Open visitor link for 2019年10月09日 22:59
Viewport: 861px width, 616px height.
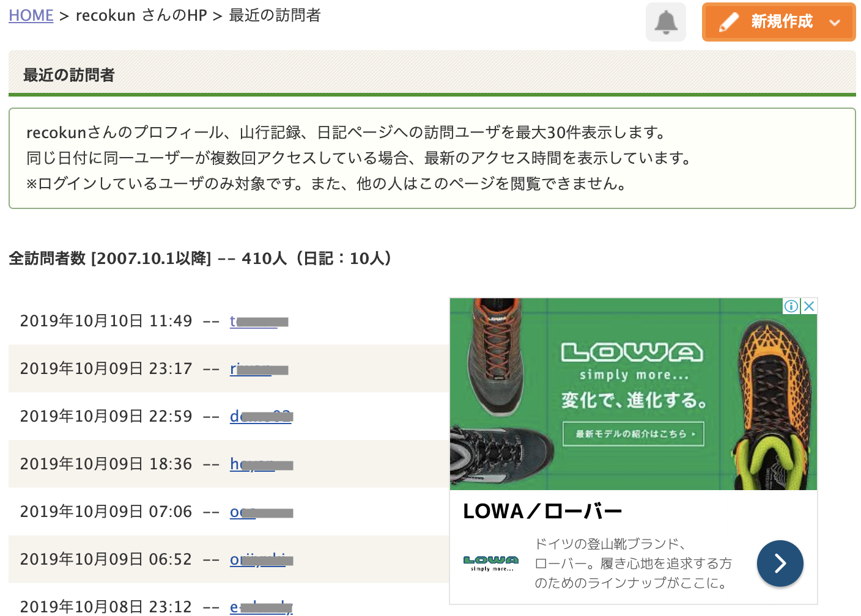tap(261, 417)
